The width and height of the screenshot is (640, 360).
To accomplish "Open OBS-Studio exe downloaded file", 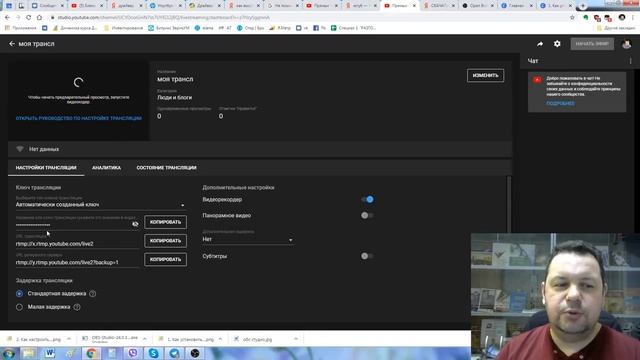I will pyautogui.click(x=110, y=339).
